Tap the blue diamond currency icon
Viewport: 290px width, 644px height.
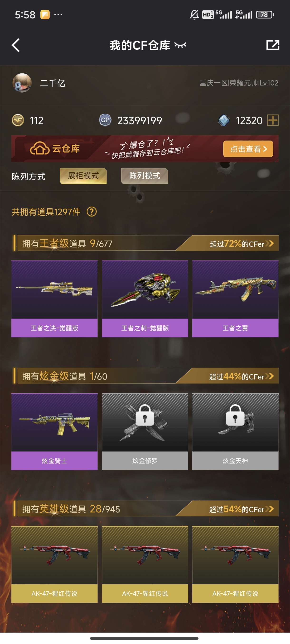pos(224,120)
